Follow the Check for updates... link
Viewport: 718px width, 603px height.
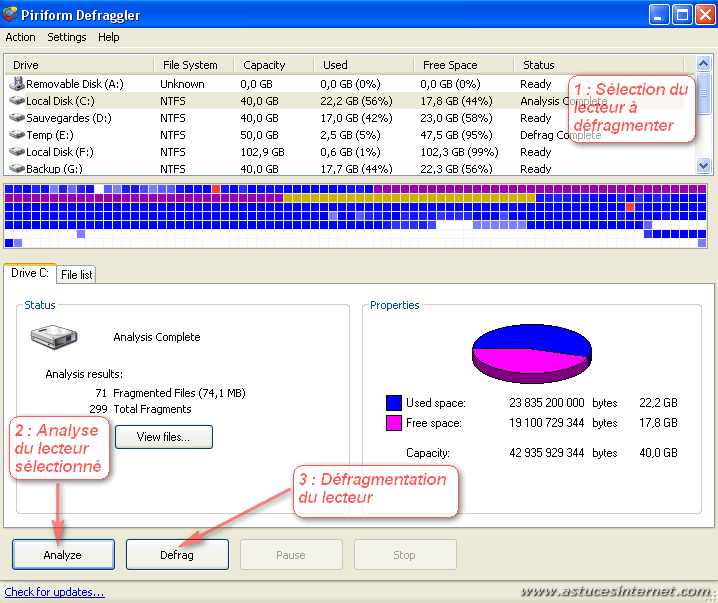pos(54,592)
